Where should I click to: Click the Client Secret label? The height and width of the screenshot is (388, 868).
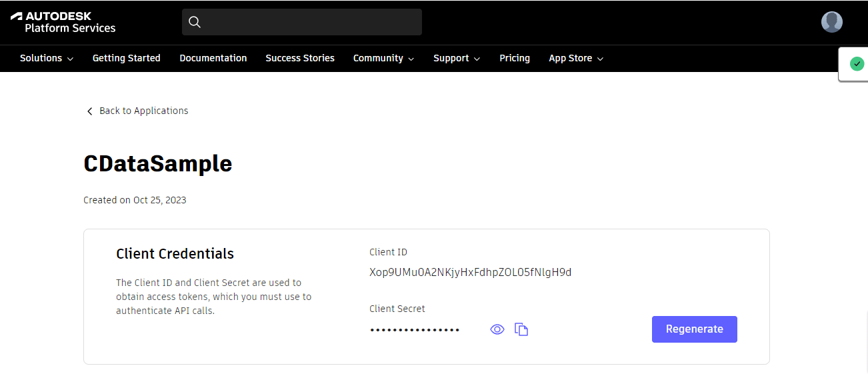[x=397, y=309]
